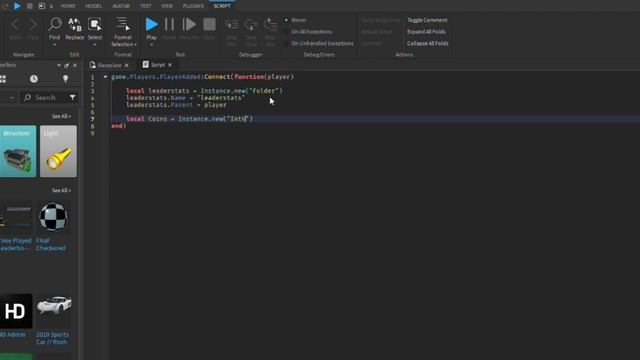Screen dimensions: 640x360
Task: Open the Play dropdown arrow below Play
Action: (151, 44)
